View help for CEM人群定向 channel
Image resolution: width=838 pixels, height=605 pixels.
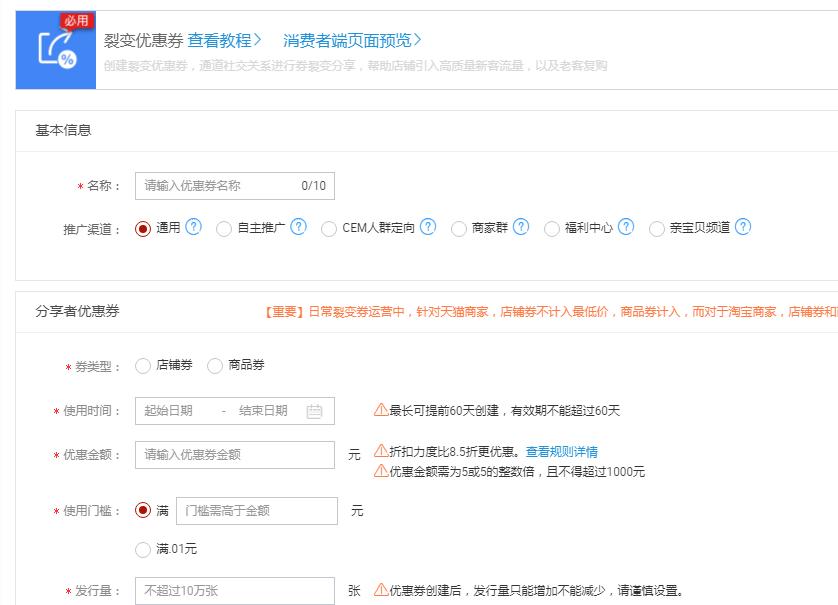[426, 227]
